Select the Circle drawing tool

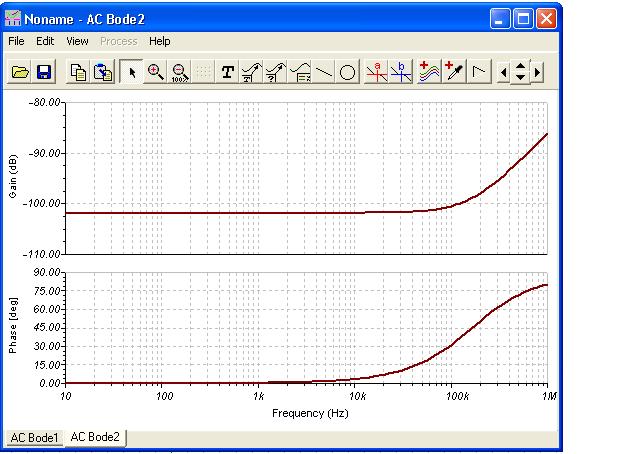pyautogui.click(x=348, y=72)
